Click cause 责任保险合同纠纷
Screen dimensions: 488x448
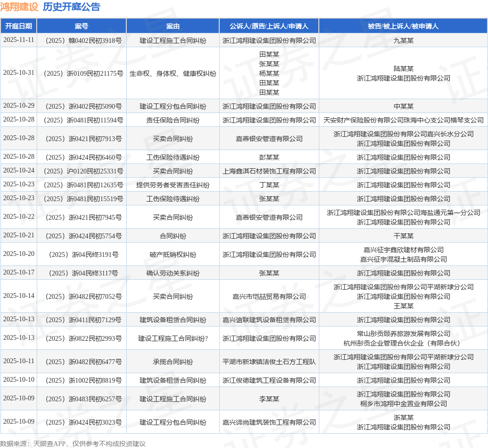173,120
